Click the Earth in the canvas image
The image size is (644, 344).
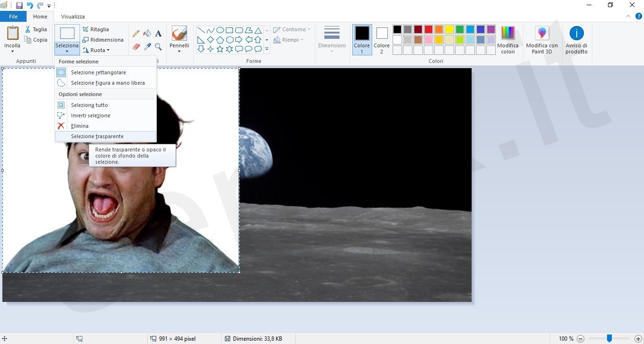(256, 152)
